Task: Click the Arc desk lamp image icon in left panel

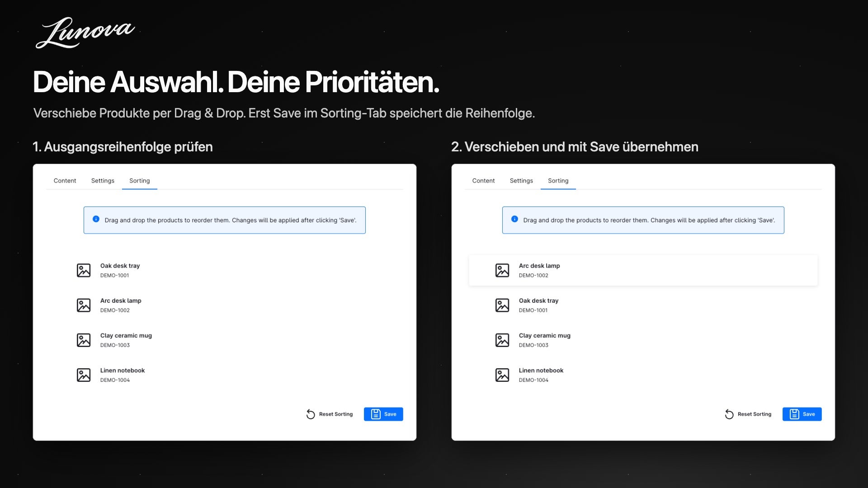Action: (84, 305)
